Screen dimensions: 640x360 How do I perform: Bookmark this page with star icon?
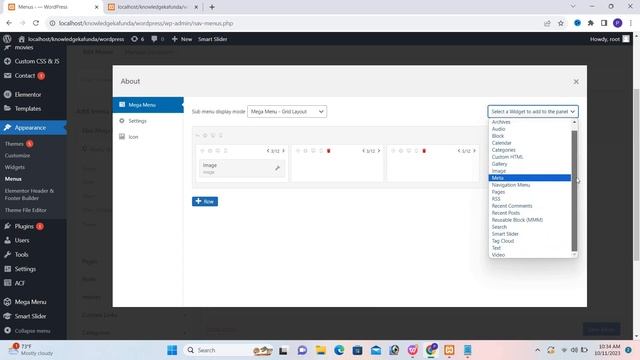click(561, 23)
